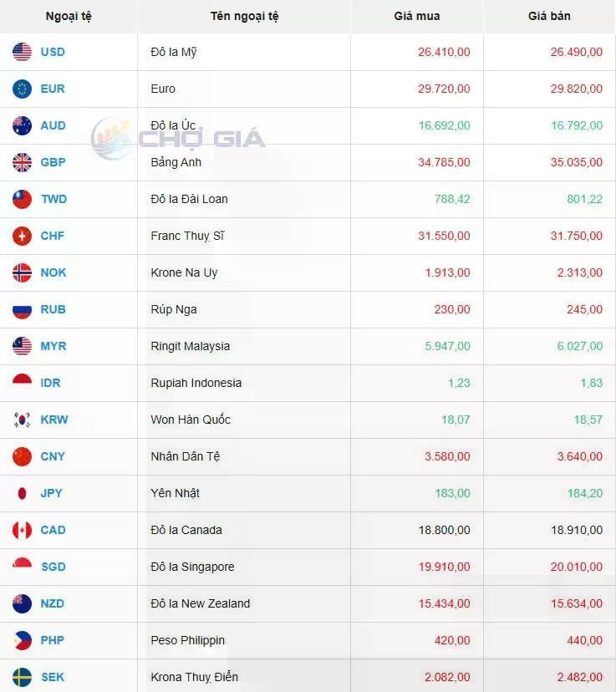Click the Tên ngoại tệ column header
Screen dimensions: 616x692
pos(244,17)
